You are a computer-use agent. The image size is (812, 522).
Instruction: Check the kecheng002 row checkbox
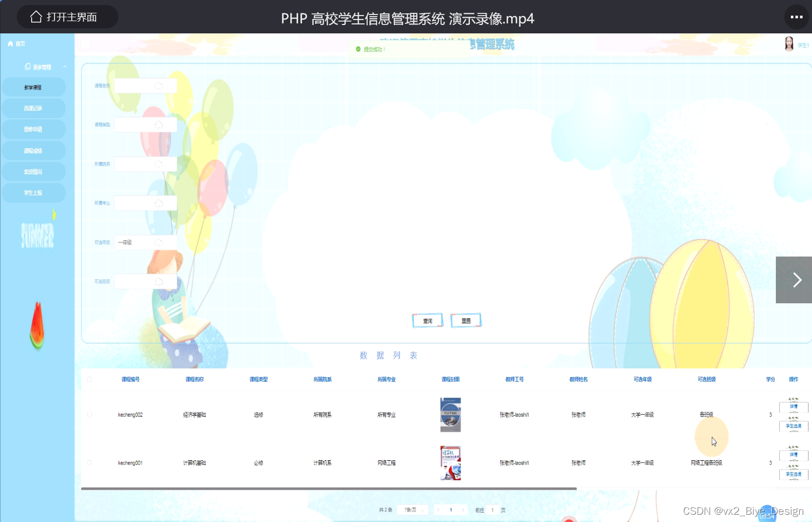coord(90,415)
